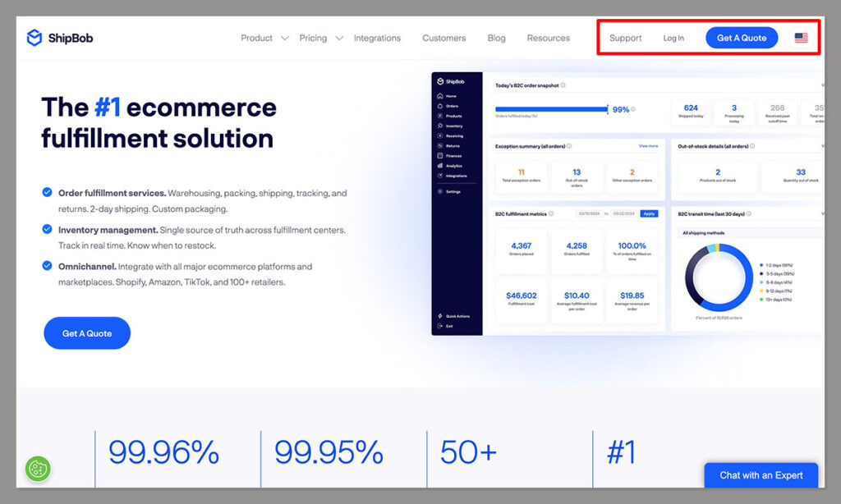Click info icon beside Out-of-stock details

point(752,146)
